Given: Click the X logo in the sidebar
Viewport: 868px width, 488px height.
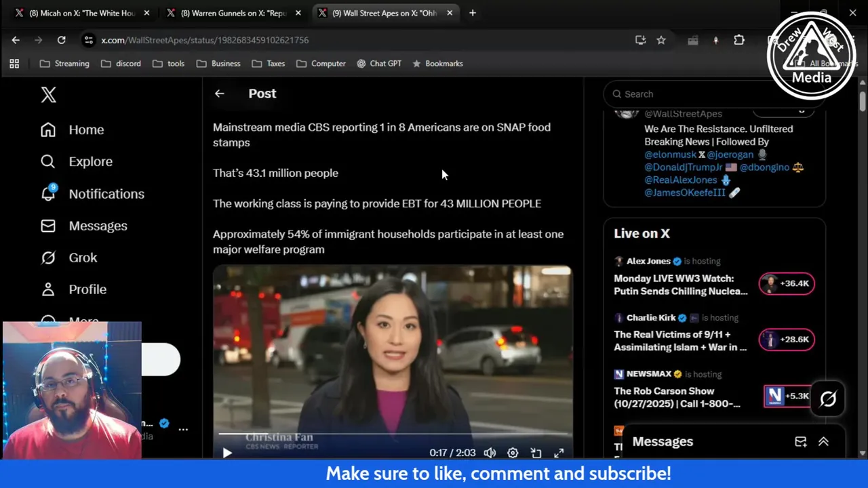Looking at the screenshot, I should tap(48, 95).
